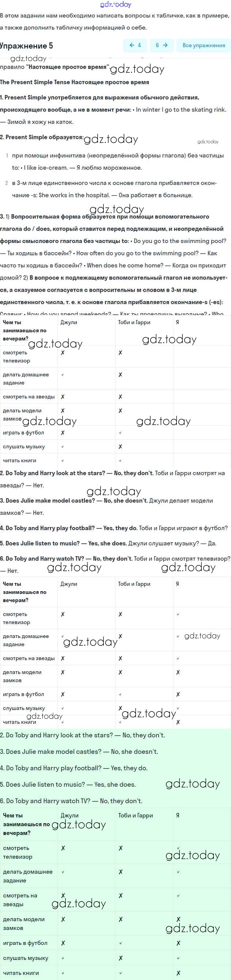Click the gdz.today logo at page top

115,4
